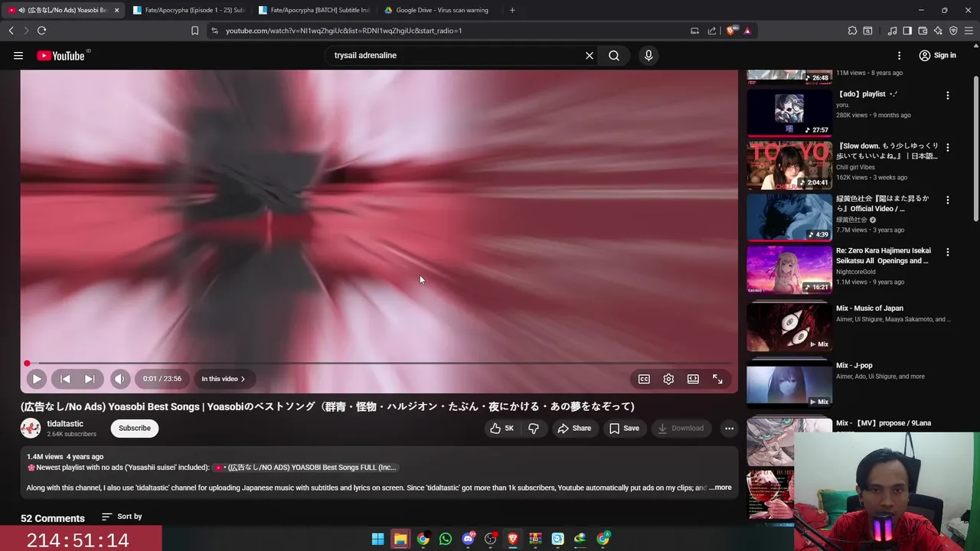This screenshot has height=551, width=980.
Task: Open the browser Extensions puzzle icon
Action: coord(852,31)
